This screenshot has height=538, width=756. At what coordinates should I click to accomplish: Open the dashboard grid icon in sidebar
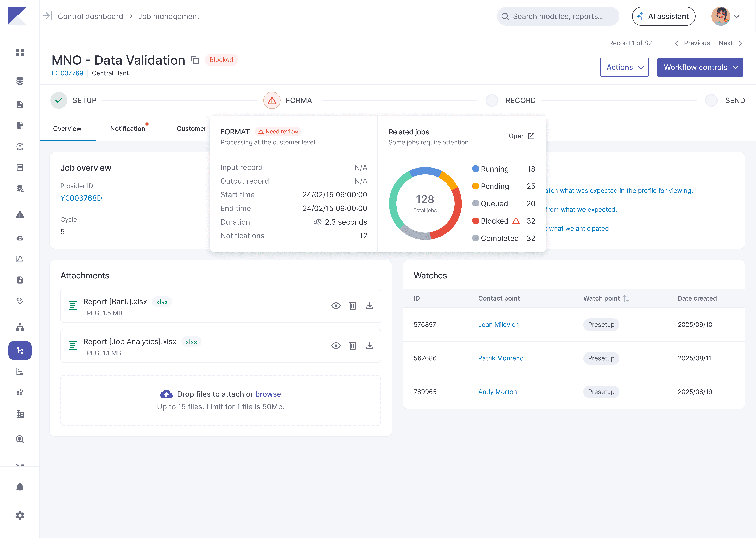coord(20,52)
